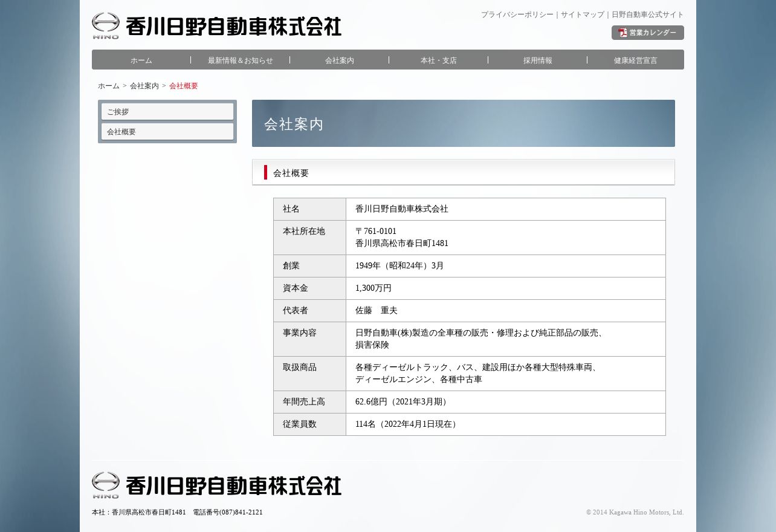Click the 本社所在地 table label
The width and height of the screenshot is (776, 532).
tap(304, 232)
